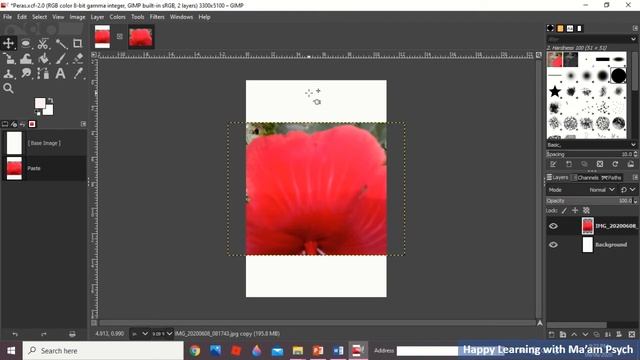Open the Filters menu
640x360 pixels.
click(x=157, y=17)
